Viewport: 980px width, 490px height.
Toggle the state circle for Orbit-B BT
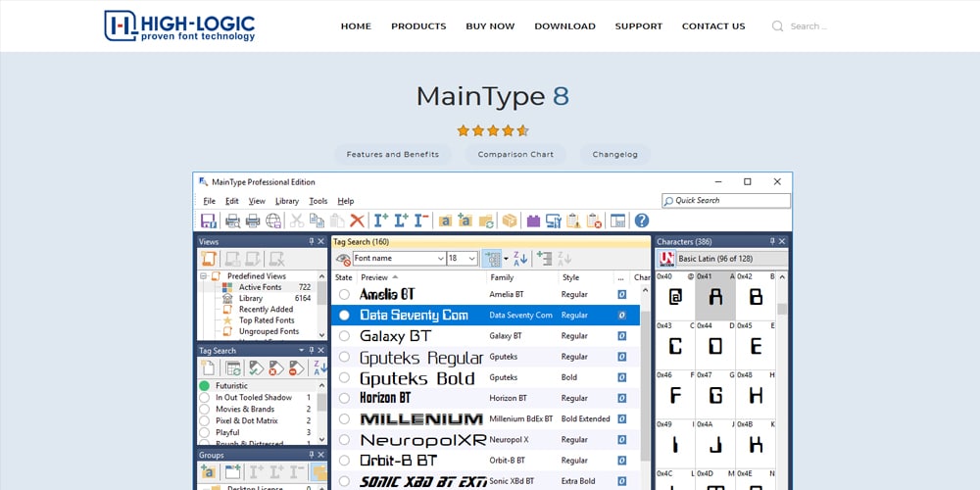(x=344, y=460)
